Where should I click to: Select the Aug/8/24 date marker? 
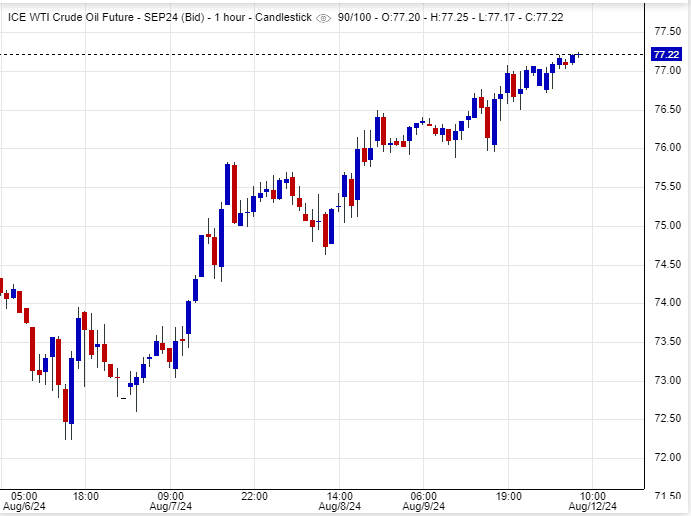click(340, 508)
